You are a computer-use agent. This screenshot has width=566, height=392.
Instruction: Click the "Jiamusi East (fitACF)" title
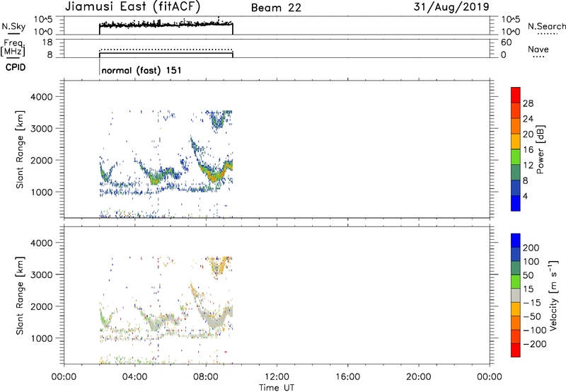132,7
